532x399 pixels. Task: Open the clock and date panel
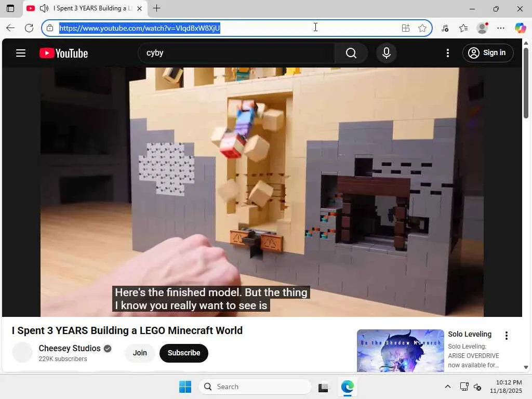coord(506,387)
